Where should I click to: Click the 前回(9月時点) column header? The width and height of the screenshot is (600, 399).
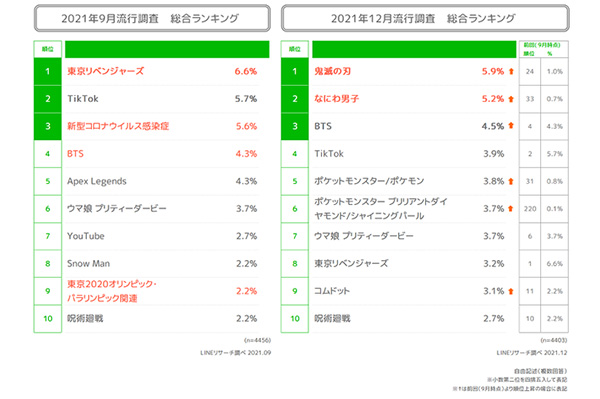(543, 49)
